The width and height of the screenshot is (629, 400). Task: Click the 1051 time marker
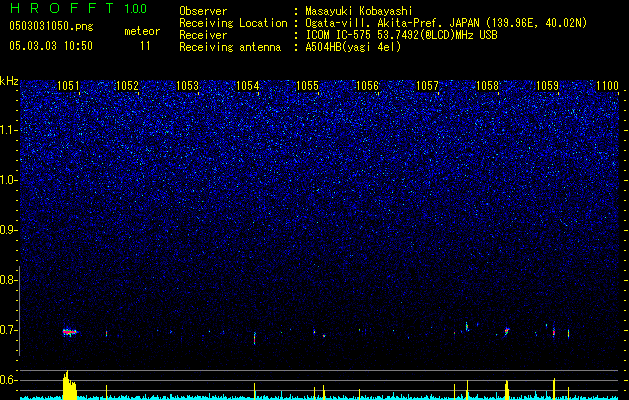(x=68, y=86)
